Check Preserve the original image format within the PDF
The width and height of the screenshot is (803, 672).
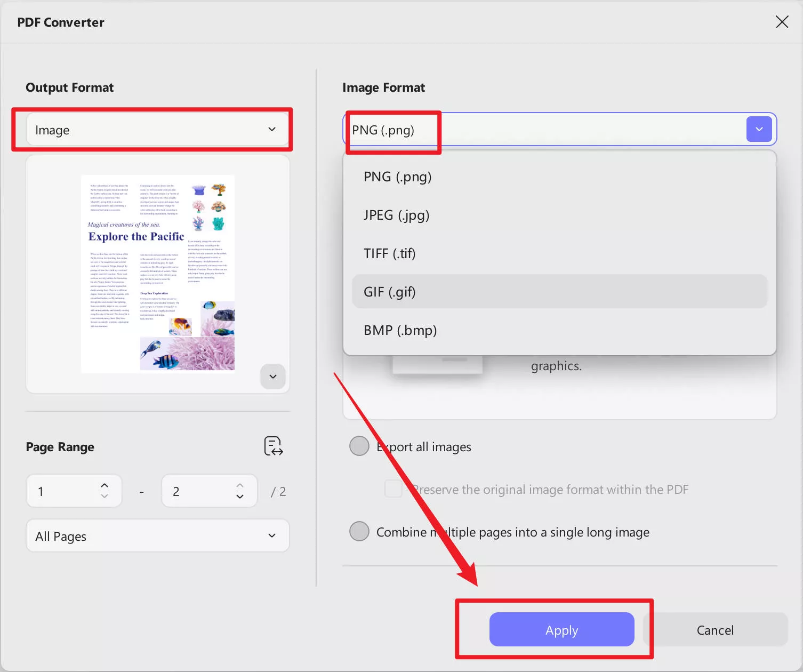click(393, 489)
